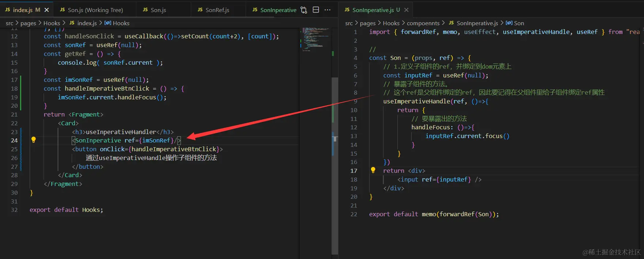Close the SonInperative.js tab in right group
Screen dimensions: 644x259
point(406,10)
